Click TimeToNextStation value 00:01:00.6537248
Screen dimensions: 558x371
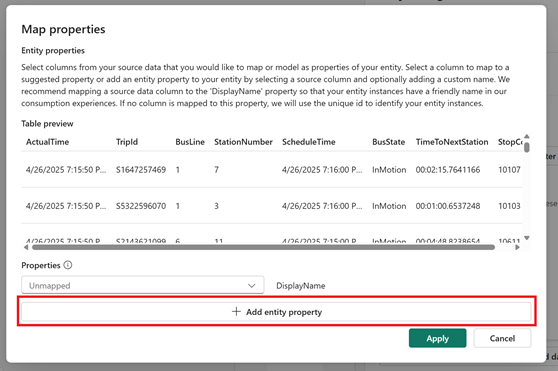point(448,206)
